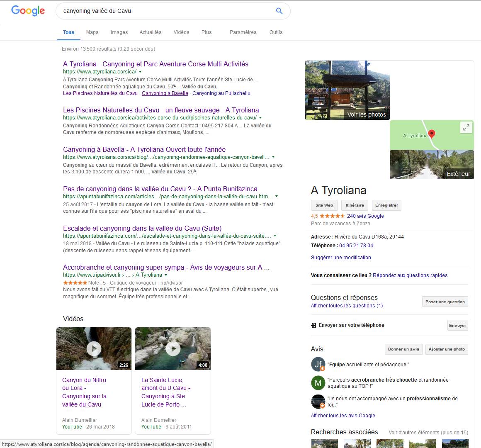The height and width of the screenshot is (448, 481).
Task: Open the Plus menu
Action: 206,32
